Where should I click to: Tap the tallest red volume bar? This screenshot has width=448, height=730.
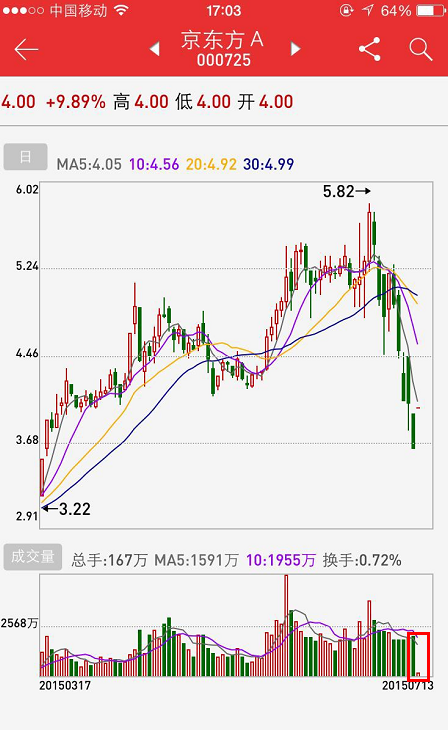pyautogui.click(x=286, y=625)
